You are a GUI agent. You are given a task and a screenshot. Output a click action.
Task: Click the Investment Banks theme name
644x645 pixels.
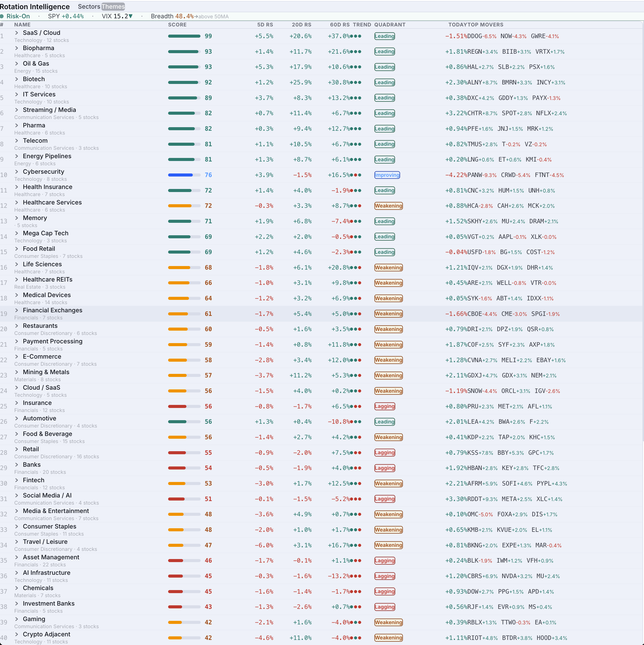point(49,603)
